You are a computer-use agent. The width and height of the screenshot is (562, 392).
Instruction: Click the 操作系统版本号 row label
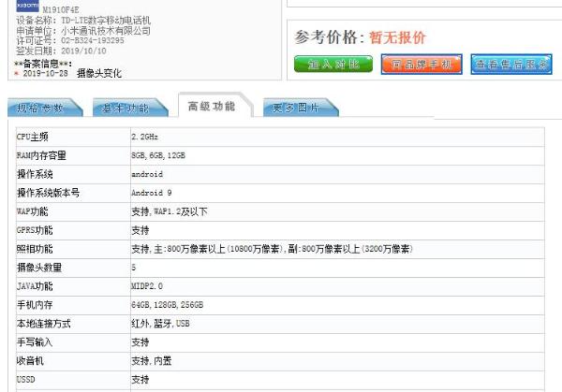(48, 193)
